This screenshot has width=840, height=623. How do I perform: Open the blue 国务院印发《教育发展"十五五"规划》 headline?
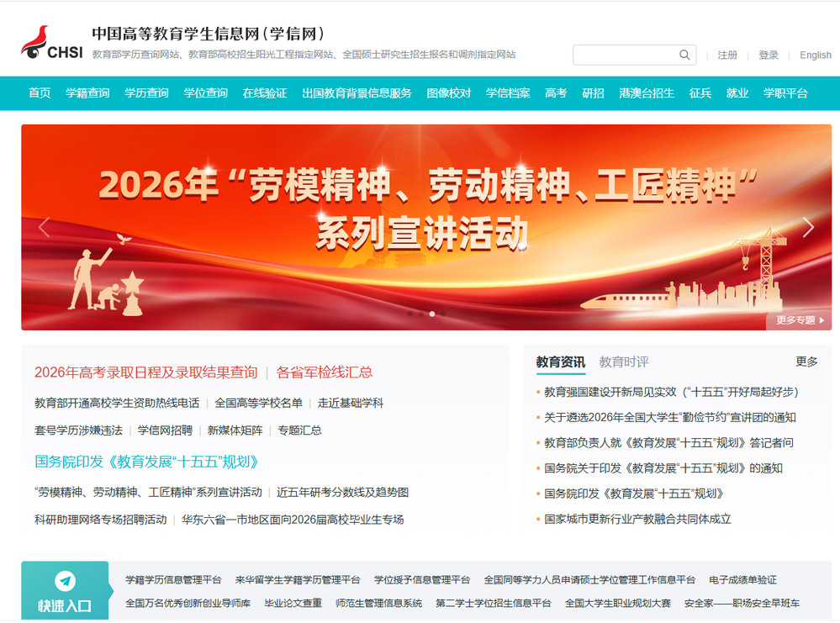coord(146,462)
